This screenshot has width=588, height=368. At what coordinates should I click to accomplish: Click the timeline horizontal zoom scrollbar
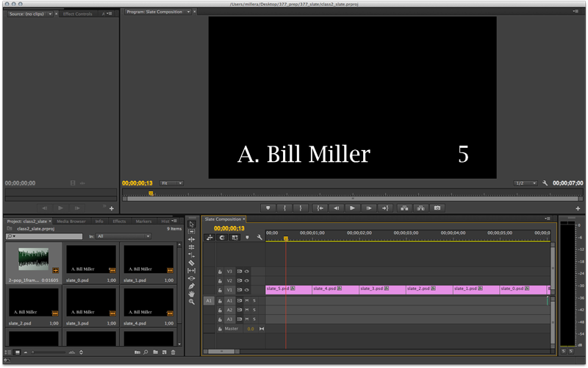tap(222, 352)
